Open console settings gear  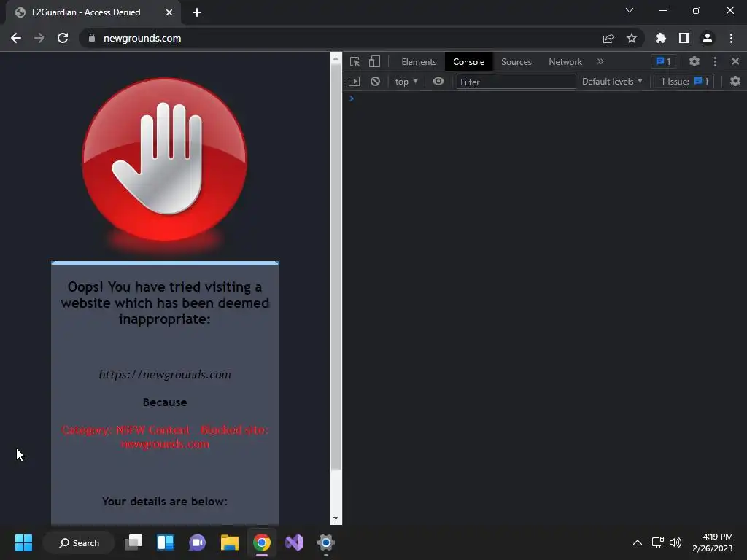click(x=735, y=82)
